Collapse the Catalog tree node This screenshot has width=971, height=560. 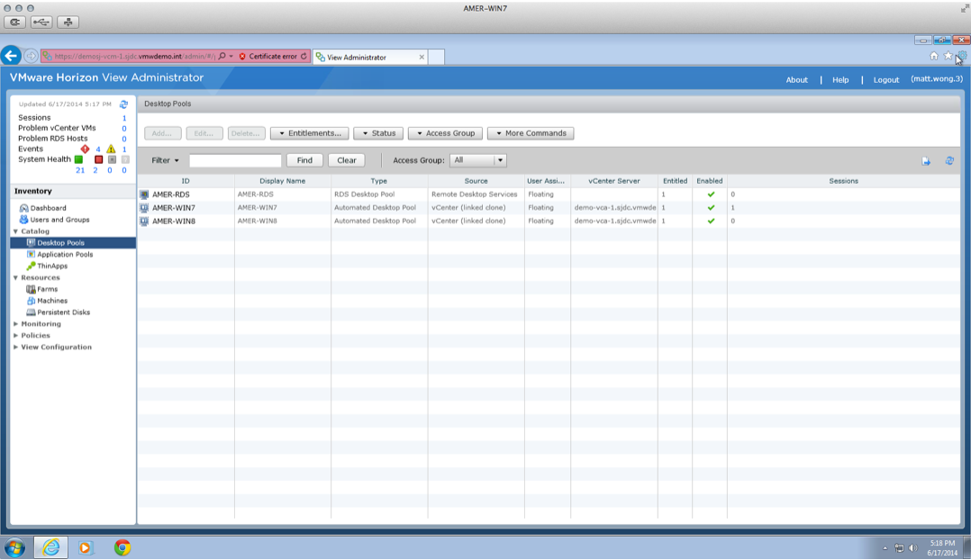pyautogui.click(x=15, y=231)
